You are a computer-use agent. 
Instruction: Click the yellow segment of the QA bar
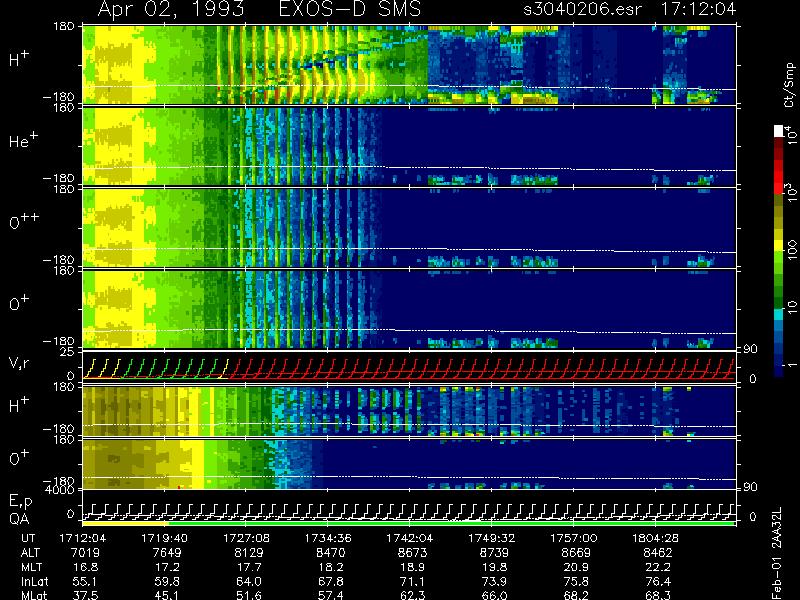coord(125,523)
